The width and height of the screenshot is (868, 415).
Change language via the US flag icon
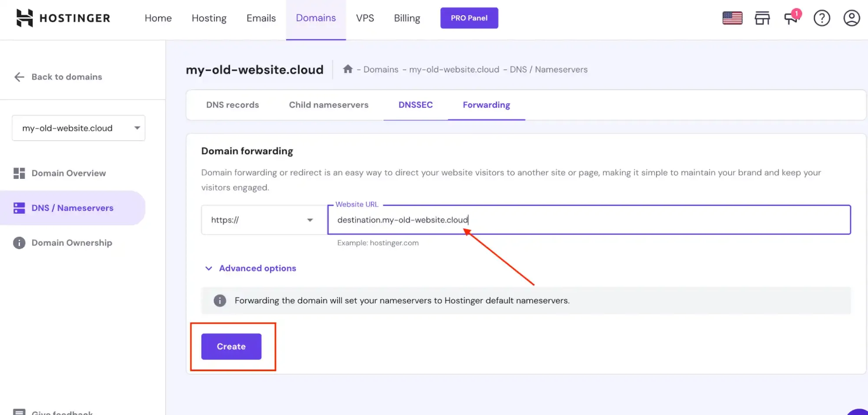732,18
